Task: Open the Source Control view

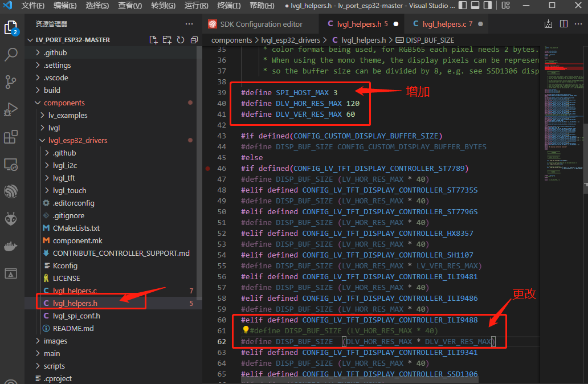Action: pyautogui.click(x=11, y=81)
